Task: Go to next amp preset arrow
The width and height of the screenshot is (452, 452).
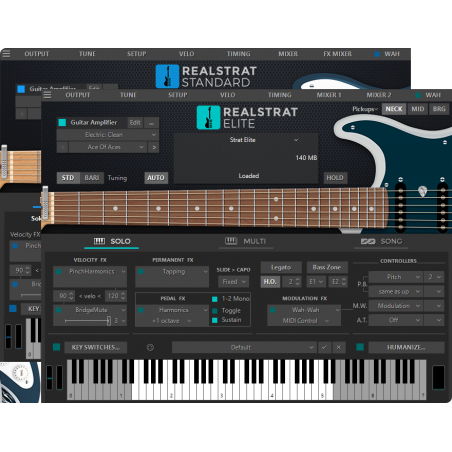Action: coord(154,147)
